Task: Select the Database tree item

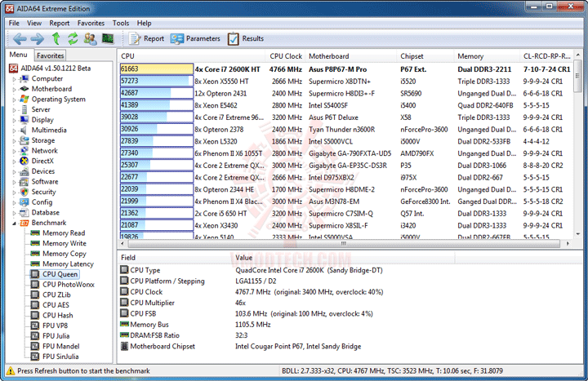Action: [x=40, y=212]
